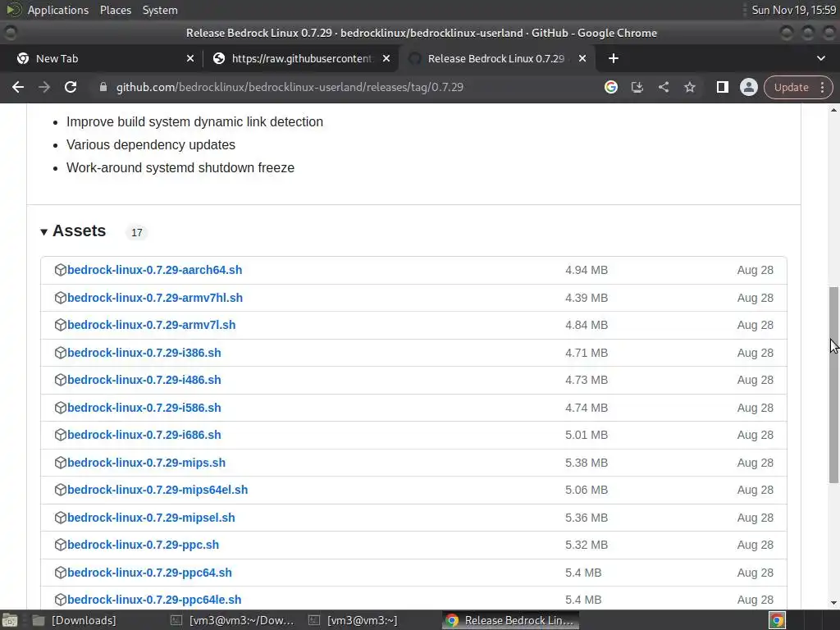Click package icon beside i386.sh asset

61,353
